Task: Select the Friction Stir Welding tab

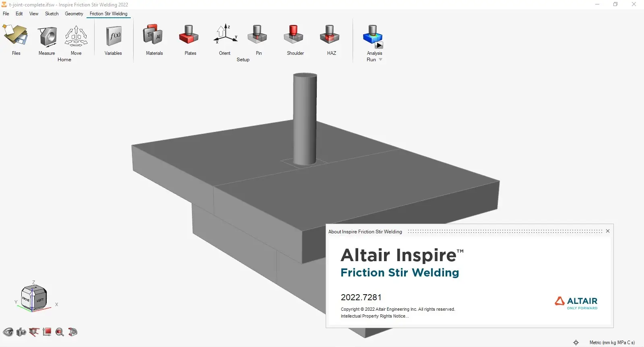Action: tap(109, 14)
